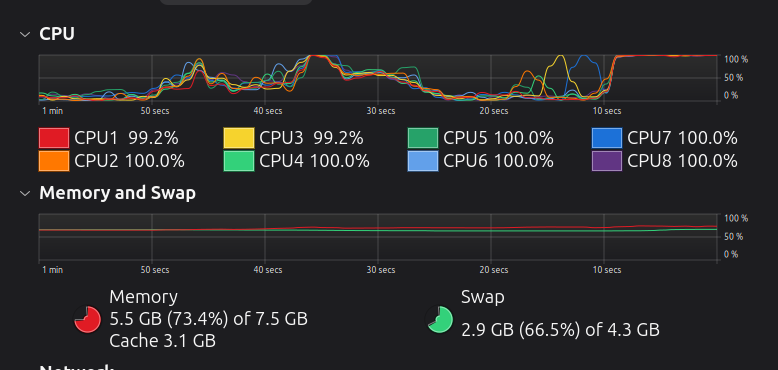Open the CPU6 light blue color swatch
The image size is (778, 370).
423,161
